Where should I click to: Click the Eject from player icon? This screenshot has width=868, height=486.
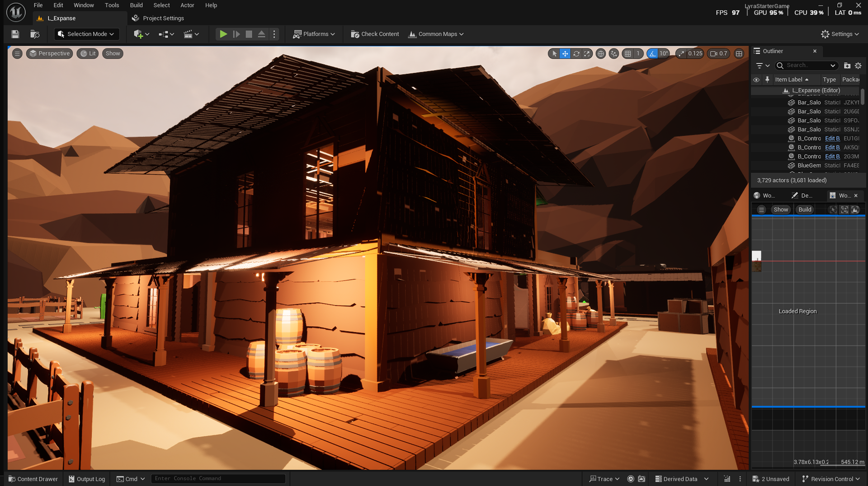point(261,34)
